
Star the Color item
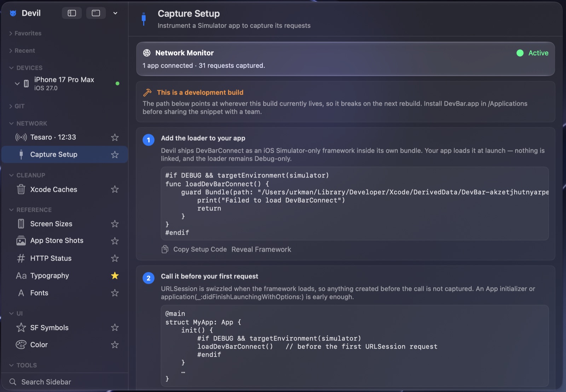(x=115, y=345)
